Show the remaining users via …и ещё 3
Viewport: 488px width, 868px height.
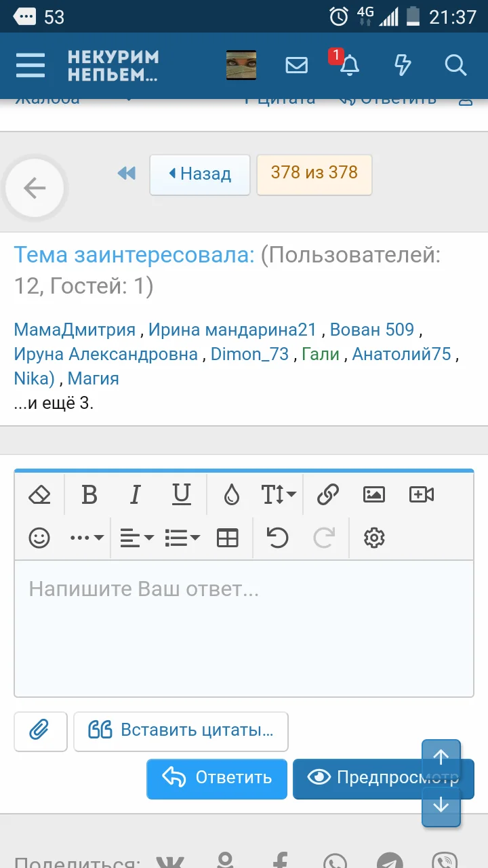click(54, 403)
